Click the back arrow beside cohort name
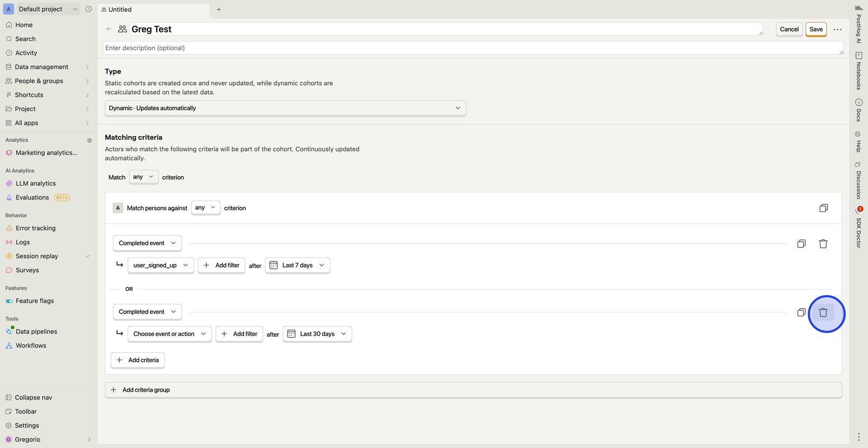This screenshot has height=448, width=868. (109, 29)
